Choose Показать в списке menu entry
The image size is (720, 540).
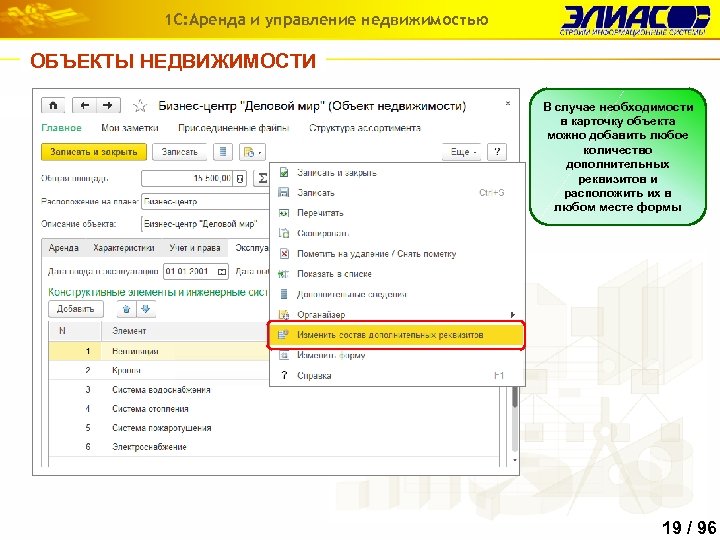click(397, 274)
